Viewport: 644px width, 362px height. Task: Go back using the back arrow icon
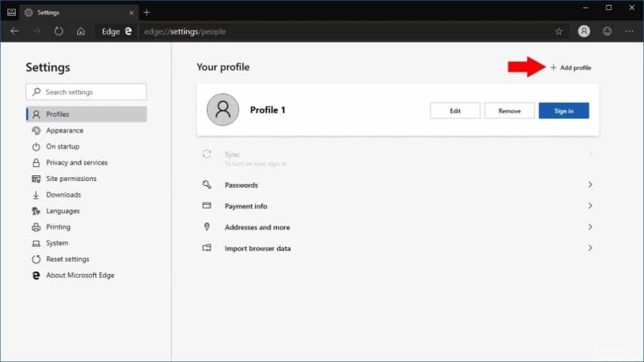pyautogui.click(x=14, y=31)
